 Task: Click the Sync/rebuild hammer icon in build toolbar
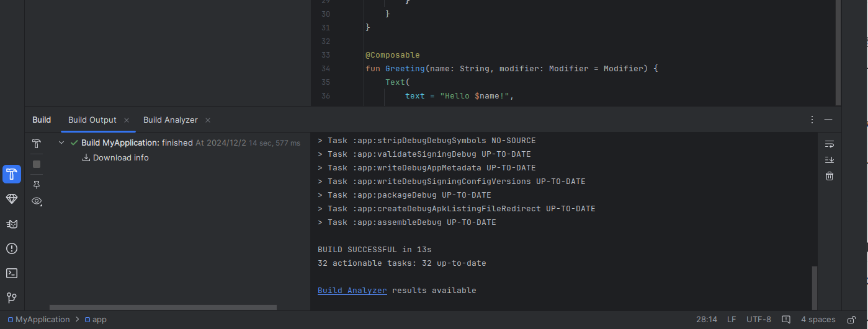[x=37, y=144]
